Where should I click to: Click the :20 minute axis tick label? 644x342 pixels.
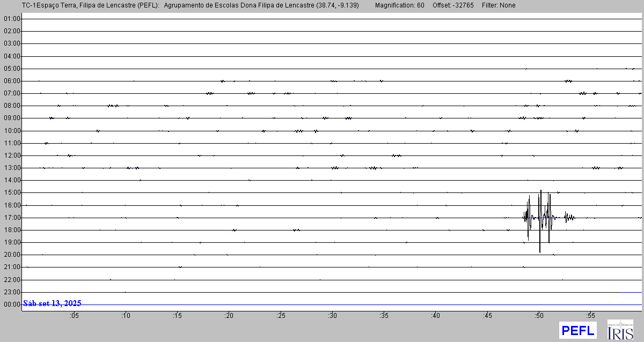pyautogui.click(x=229, y=316)
